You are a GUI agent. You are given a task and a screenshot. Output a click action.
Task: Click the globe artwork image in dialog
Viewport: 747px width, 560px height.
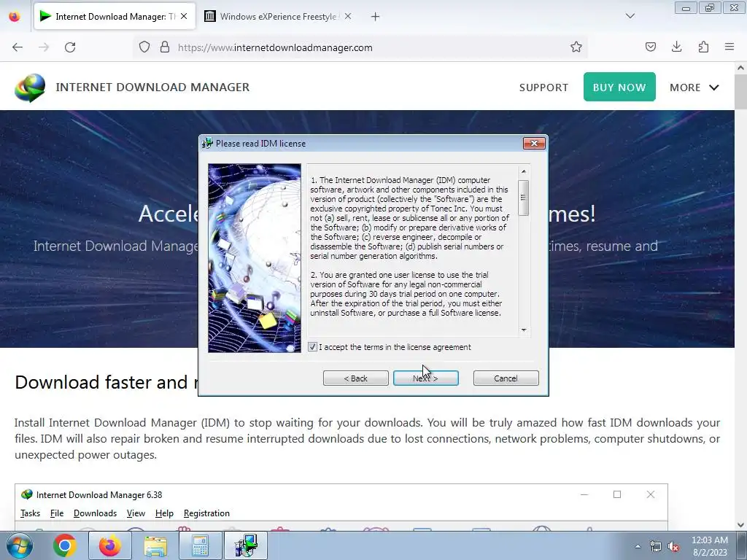click(x=255, y=258)
